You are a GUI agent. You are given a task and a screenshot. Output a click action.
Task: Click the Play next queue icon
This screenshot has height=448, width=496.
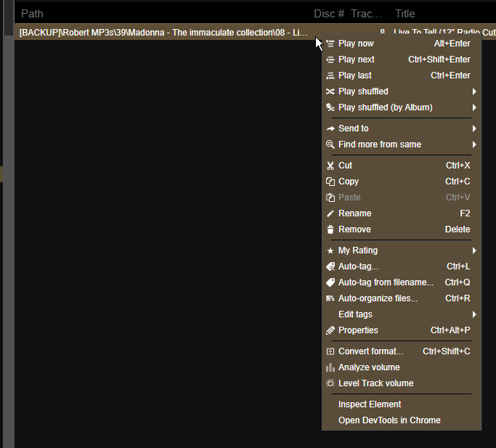(x=330, y=60)
